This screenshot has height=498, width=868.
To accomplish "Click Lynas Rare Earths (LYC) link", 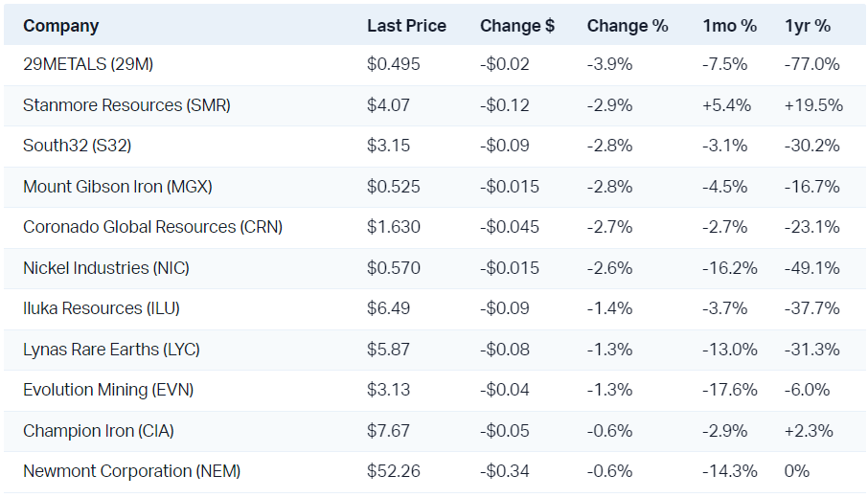I will coord(111,350).
